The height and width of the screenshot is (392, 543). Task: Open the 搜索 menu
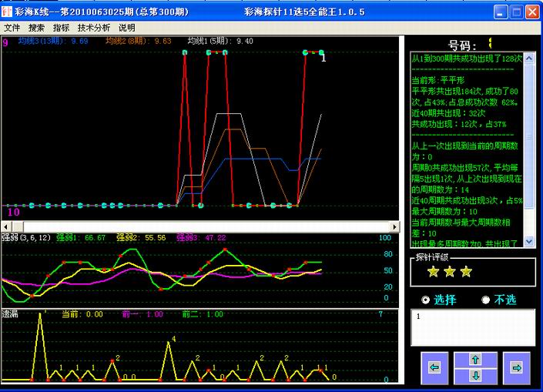pyautogui.click(x=37, y=28)
